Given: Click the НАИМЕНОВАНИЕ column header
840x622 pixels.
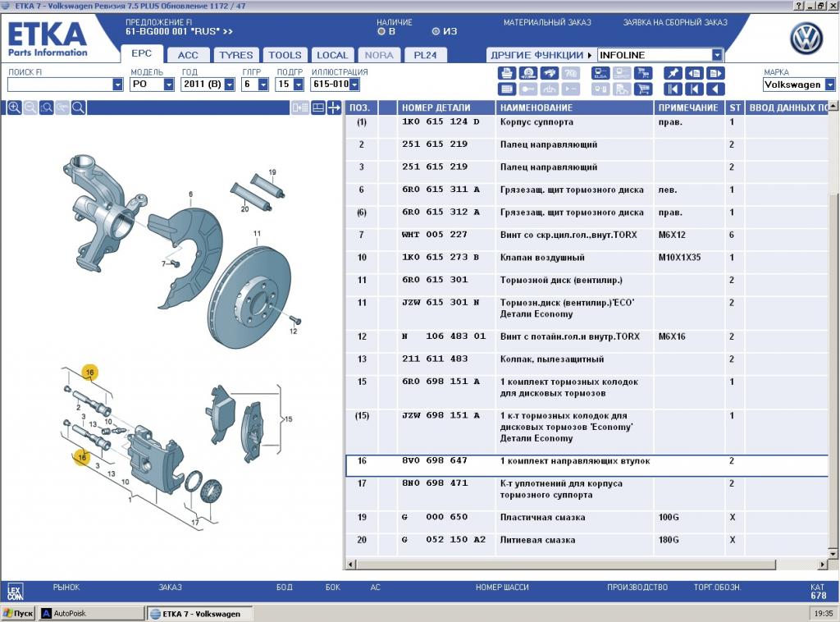Looking at the screenshot, I should (574, 107).
